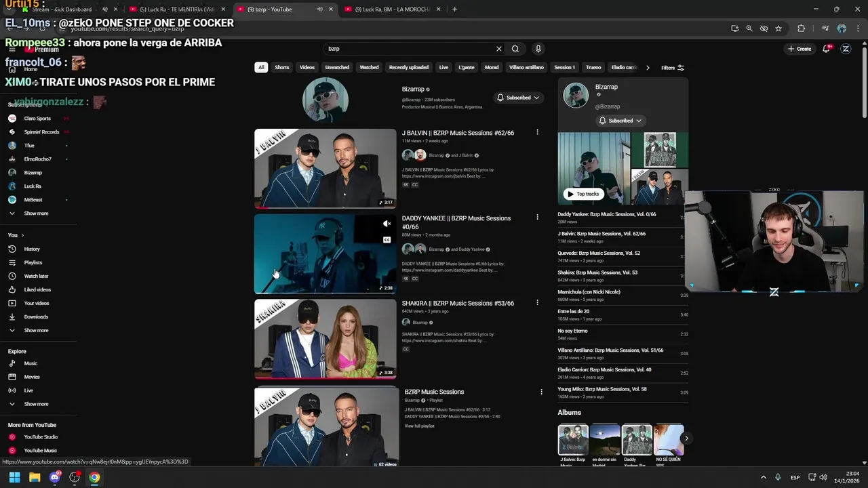Open YouTube Music link

tap(40, 451)
